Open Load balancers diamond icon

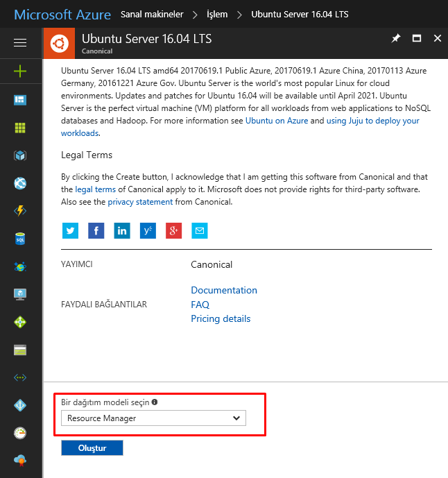pyautogui.click(x=20, y=322)
